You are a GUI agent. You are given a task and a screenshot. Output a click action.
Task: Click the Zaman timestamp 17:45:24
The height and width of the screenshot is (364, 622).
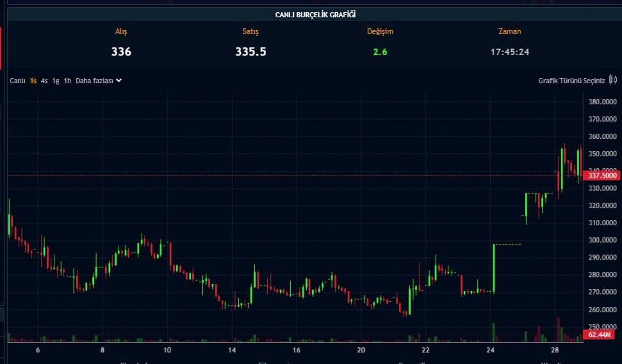coord(509,52)
